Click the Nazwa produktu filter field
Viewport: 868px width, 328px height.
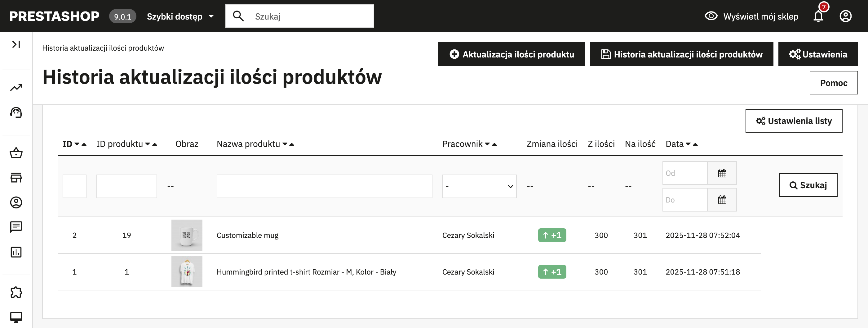(x=324, y=186)
